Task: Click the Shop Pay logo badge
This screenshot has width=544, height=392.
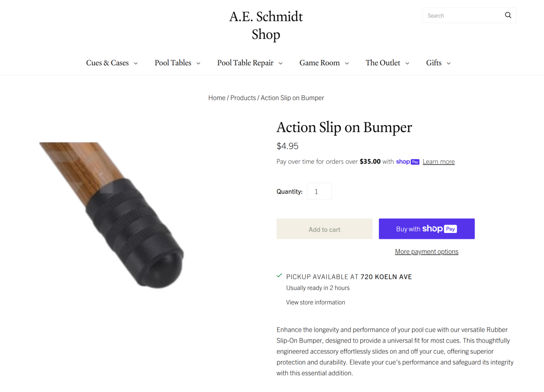Action: click(408, 162)
